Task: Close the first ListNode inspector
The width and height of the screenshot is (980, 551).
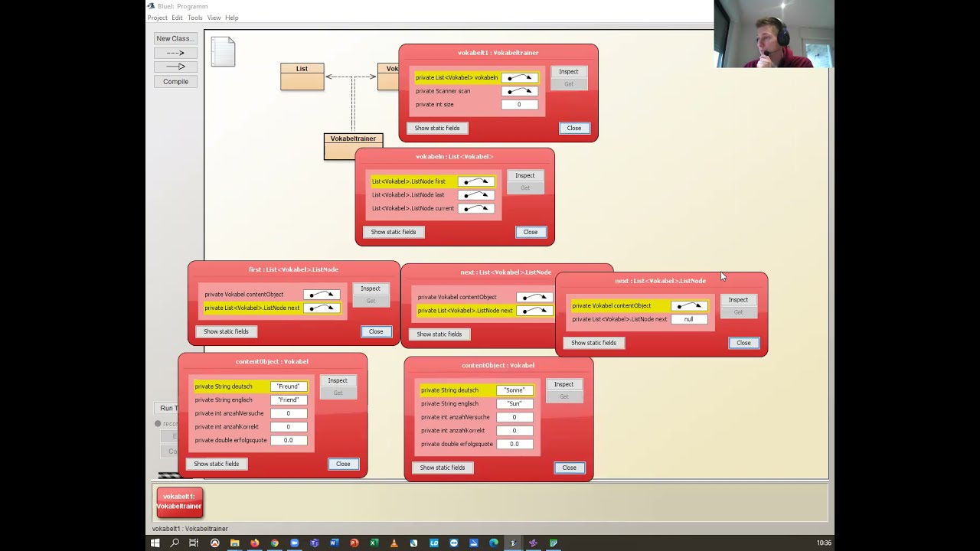Action: click(x=376, y=331)
